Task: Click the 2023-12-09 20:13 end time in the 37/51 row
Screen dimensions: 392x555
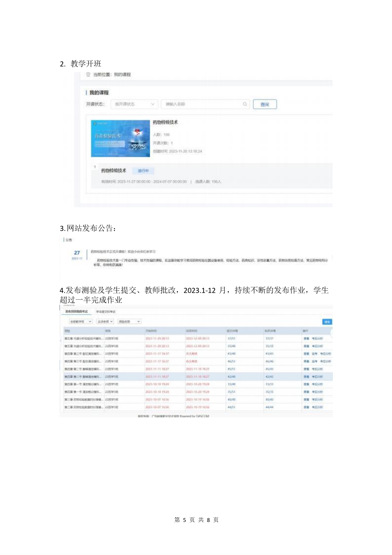Action: click(198, 339)
